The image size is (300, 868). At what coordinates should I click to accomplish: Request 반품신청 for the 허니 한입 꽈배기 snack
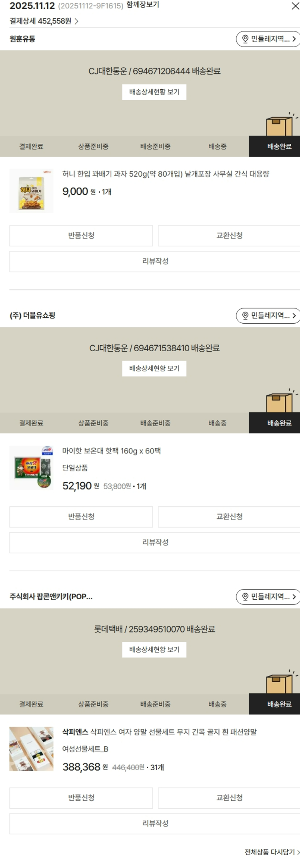[81, 236]
